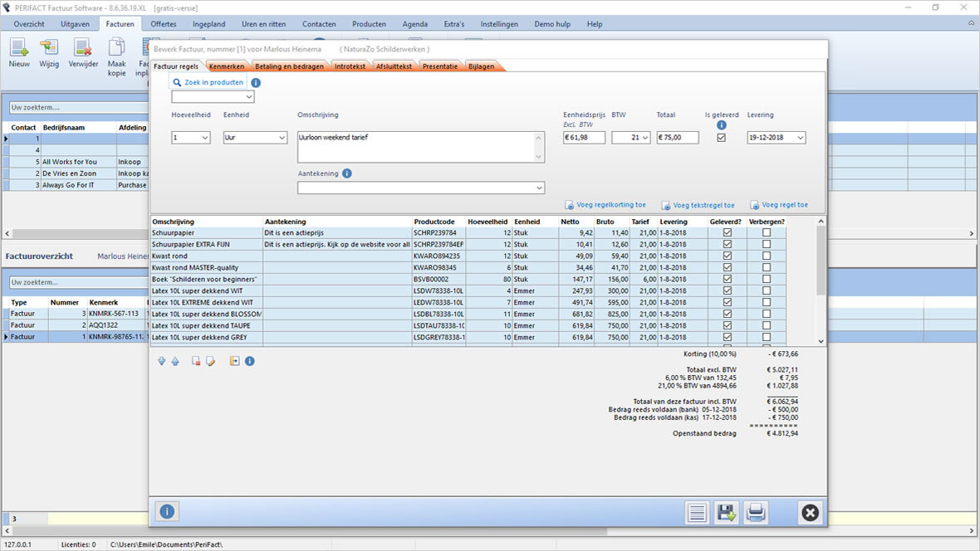The image size is (980, 551).
Task: Click the large info button in dialog footer
Action: (167, 512)
